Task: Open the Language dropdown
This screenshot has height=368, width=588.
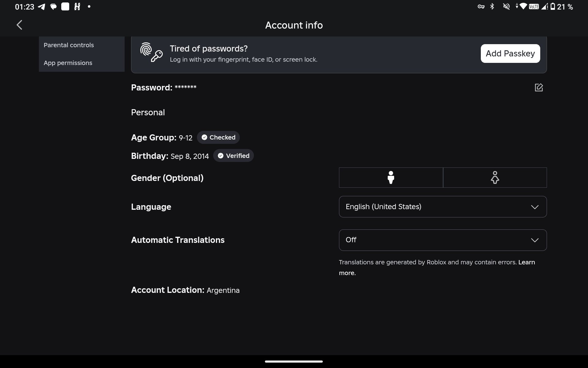Action: 443,207
